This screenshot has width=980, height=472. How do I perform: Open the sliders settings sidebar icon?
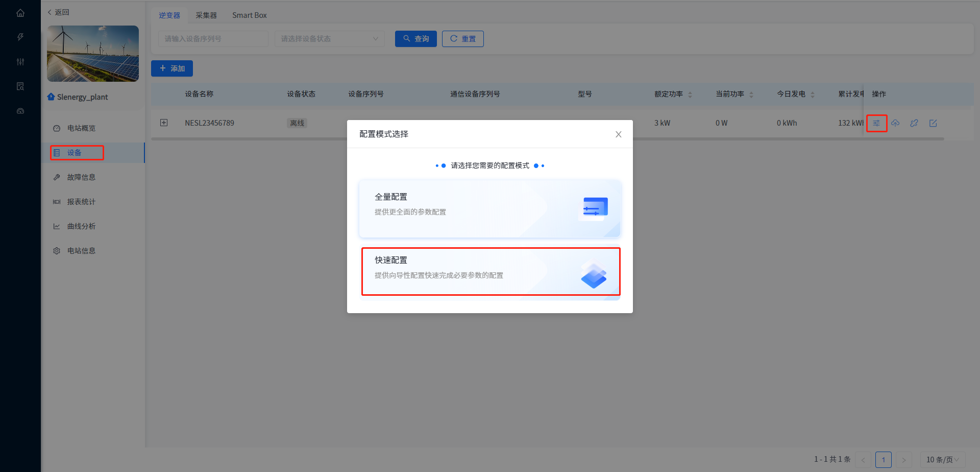(20, 62)
